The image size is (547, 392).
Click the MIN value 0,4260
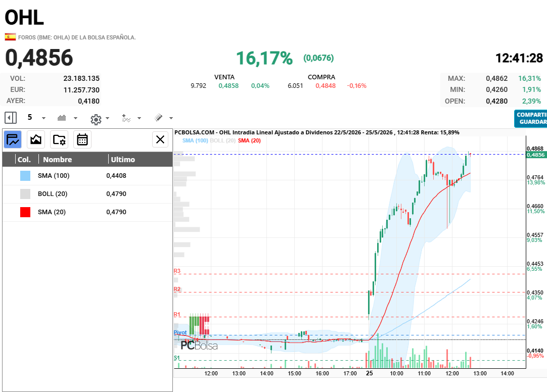497,89
